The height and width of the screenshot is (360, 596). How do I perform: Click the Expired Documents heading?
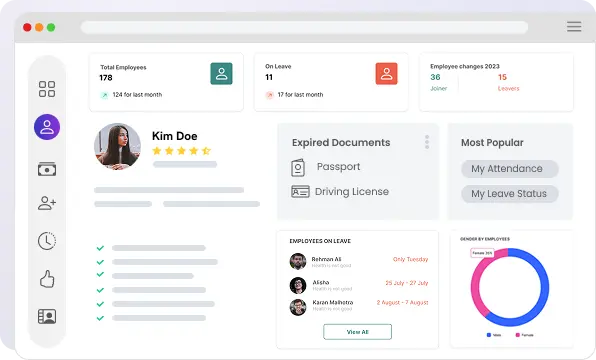point(341,143)
